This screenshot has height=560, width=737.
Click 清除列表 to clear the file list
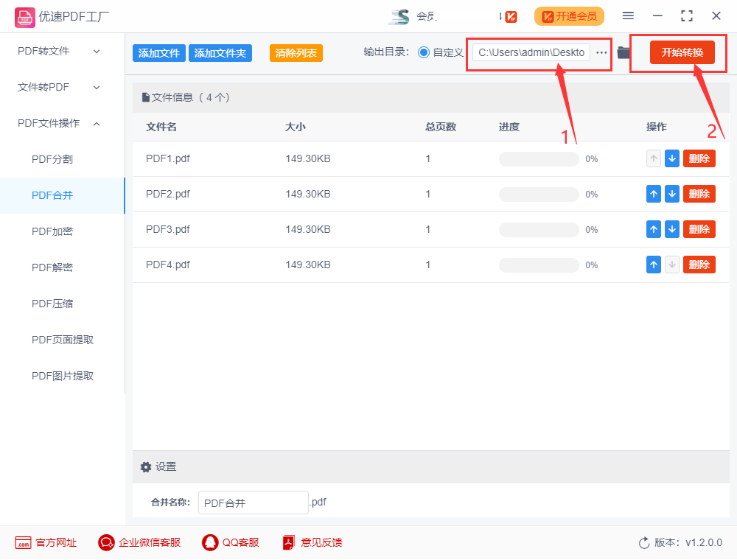[296, 52]
